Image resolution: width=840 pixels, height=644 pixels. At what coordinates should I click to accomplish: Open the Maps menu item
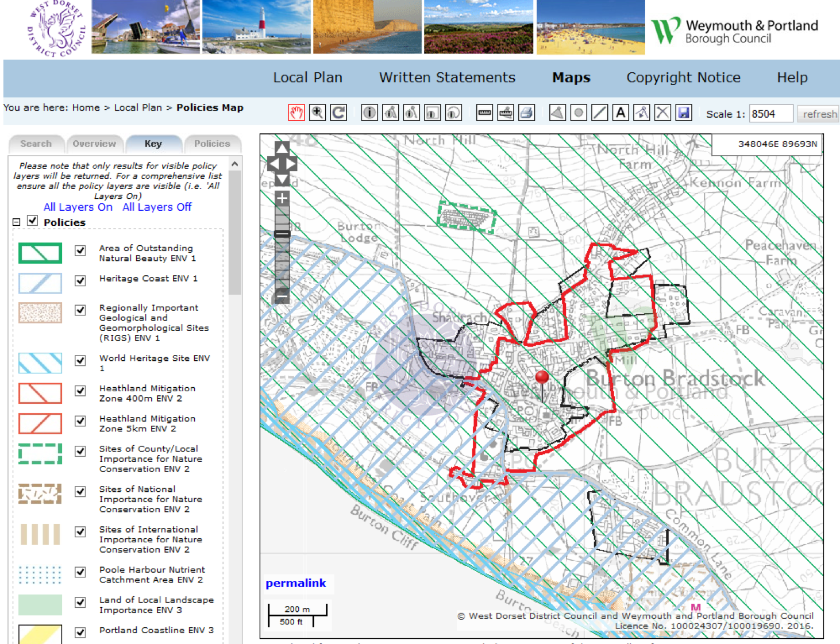tap(570, 77)
